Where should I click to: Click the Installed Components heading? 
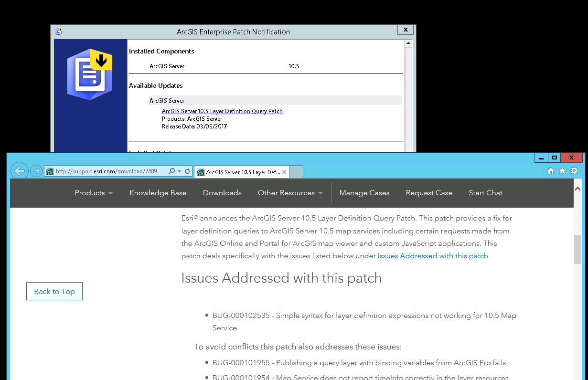(161, 51)
